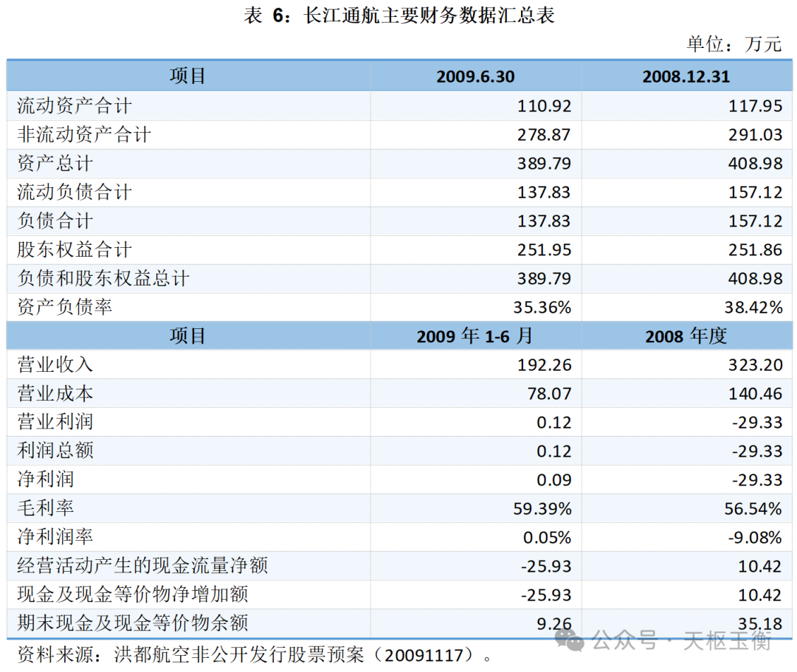Select the net profit margin value -9.08%

pyautogui.click(x=754, y=538)
